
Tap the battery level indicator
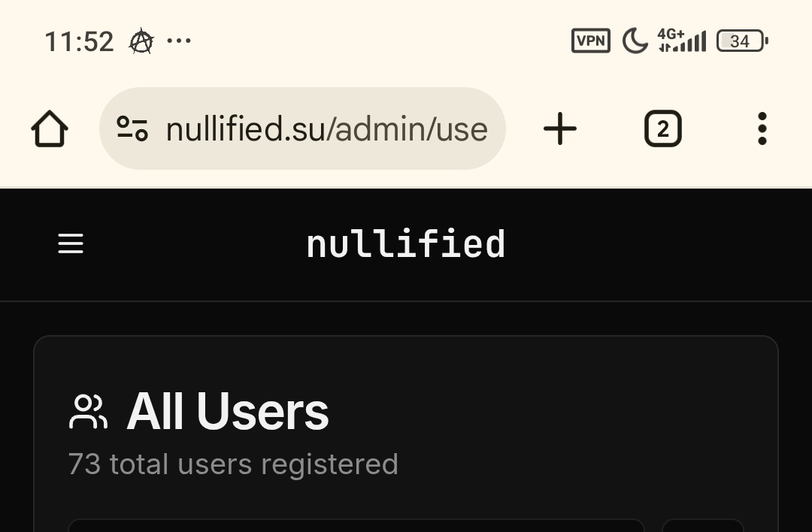pyautogui.click(x=741, y=41)
